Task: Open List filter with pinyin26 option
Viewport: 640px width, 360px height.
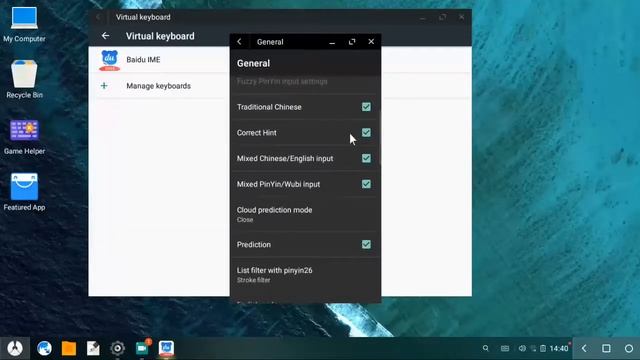Action: [x=305, y=275]
